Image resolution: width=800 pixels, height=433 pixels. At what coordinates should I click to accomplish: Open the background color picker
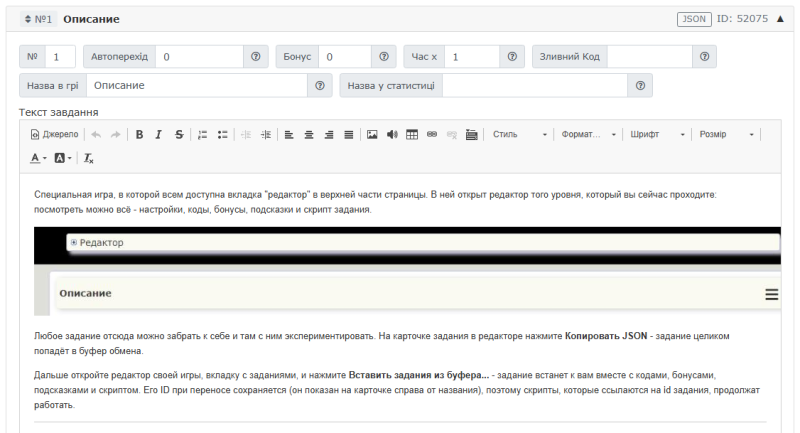pos(63,158)
